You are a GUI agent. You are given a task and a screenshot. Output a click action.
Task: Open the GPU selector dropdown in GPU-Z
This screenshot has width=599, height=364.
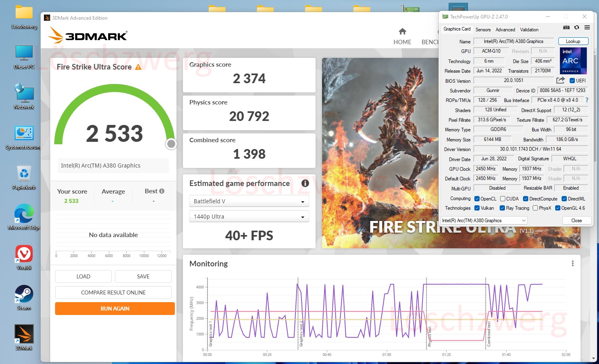[484, 221]
